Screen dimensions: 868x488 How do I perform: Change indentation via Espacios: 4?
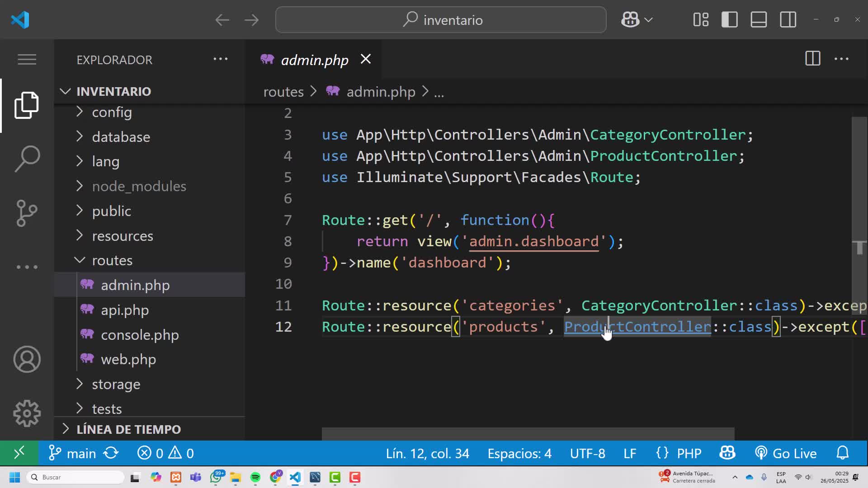(519, 453)
